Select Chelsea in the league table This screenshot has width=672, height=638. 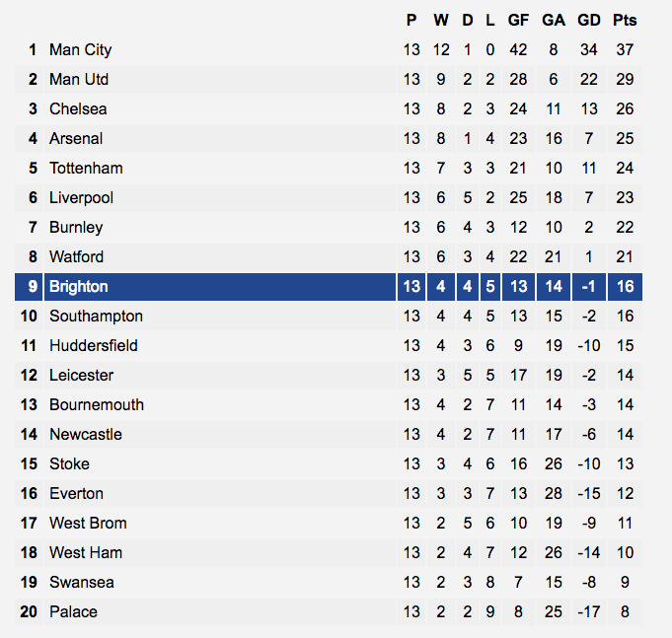(x=78, y=108)
